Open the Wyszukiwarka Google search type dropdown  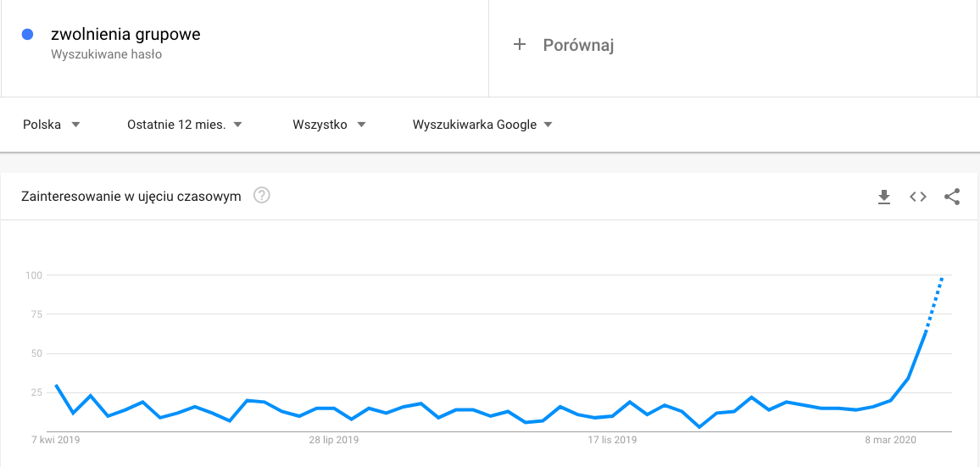point(482,125)
